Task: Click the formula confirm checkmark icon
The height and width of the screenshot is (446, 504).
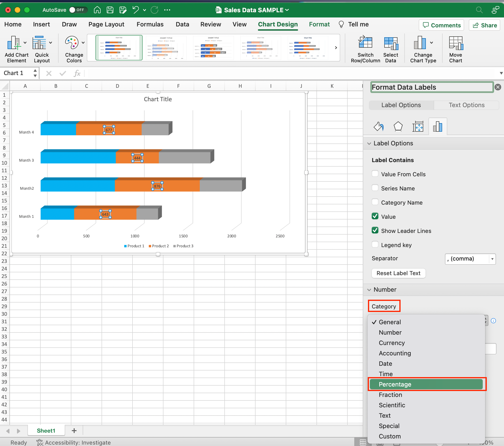Action: click(63, 73)
